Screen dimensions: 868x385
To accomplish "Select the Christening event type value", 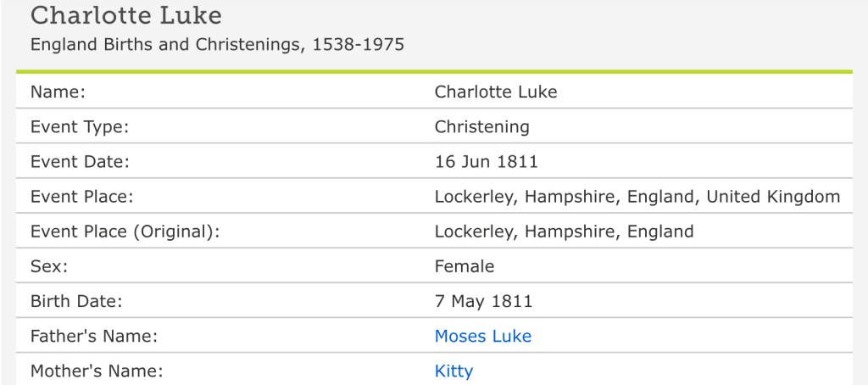I will [481, 126].
